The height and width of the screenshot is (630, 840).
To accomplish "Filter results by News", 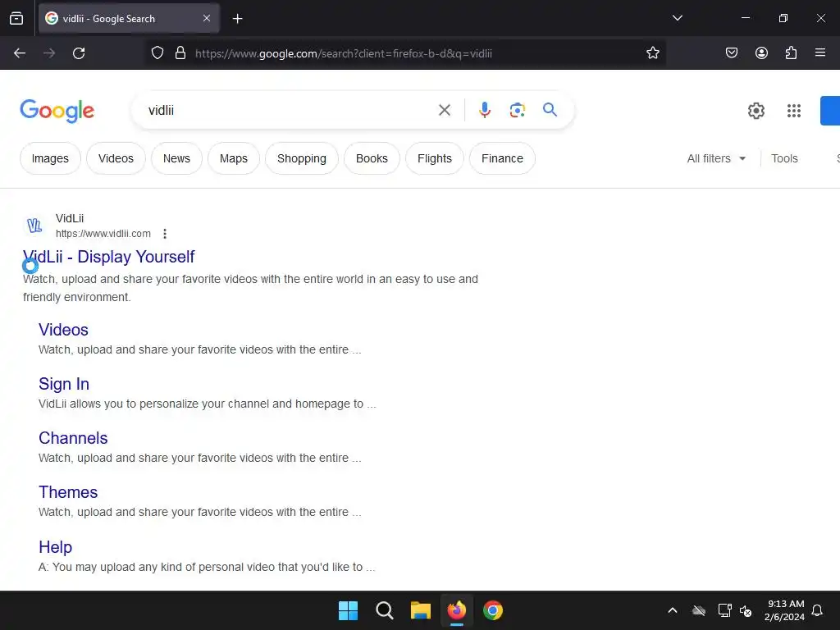I will tap(177, 158).
